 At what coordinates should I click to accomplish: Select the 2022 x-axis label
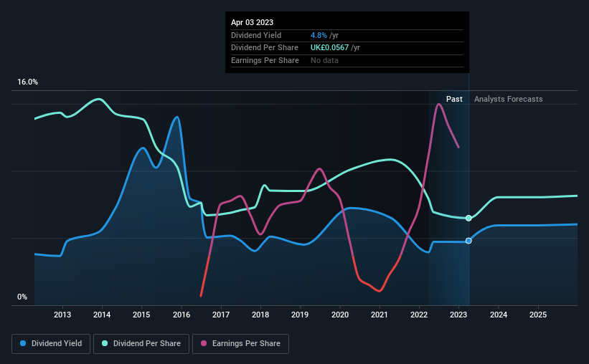tap(419, 315)
